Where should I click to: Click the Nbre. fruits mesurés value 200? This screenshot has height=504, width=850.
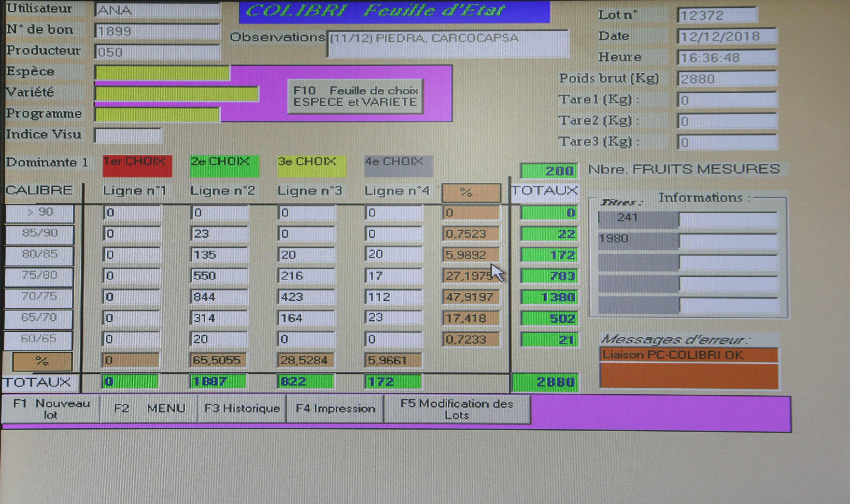pos(549,171)
